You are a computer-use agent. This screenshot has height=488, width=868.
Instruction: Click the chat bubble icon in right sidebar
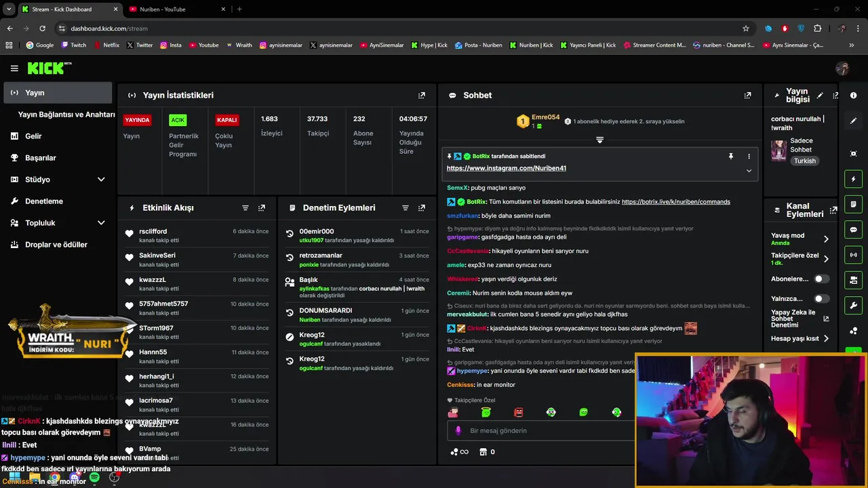coord(853,230)
